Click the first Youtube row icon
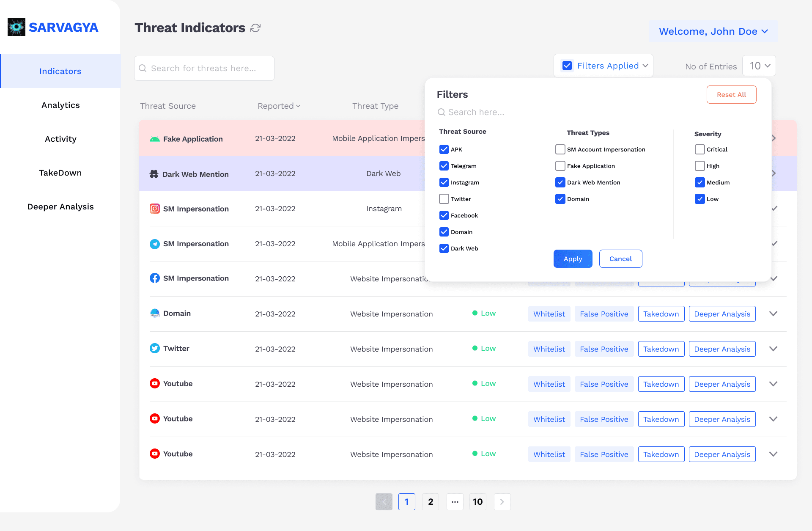 point(155,383)
